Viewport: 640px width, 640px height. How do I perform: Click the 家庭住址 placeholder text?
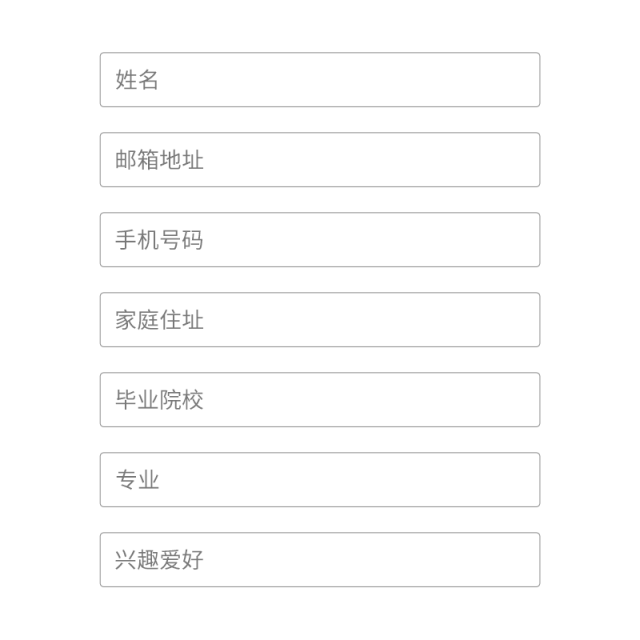(x=159, y=320)
